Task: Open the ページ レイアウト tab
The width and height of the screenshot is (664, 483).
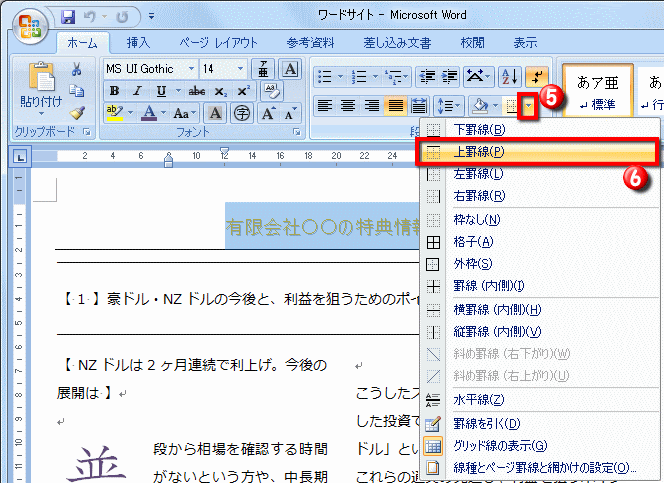Action: 219,43
